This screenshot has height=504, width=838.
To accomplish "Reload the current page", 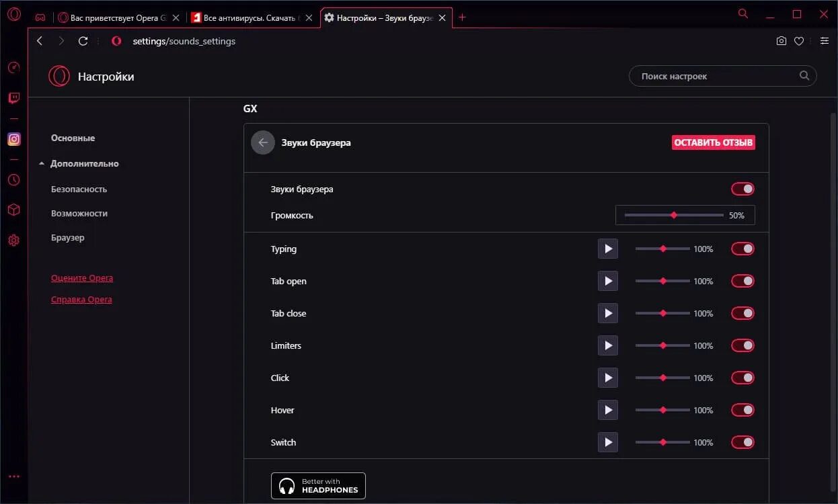I will [83, 41].
